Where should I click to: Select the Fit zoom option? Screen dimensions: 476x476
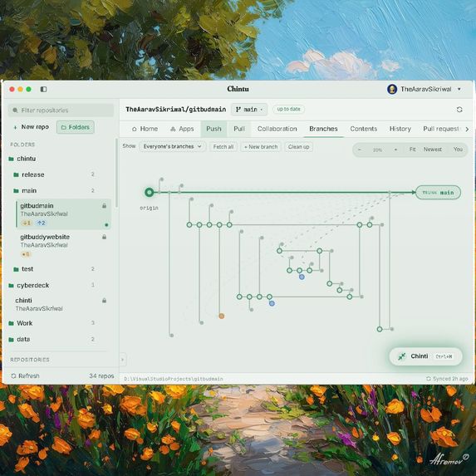tap(412, 150)
